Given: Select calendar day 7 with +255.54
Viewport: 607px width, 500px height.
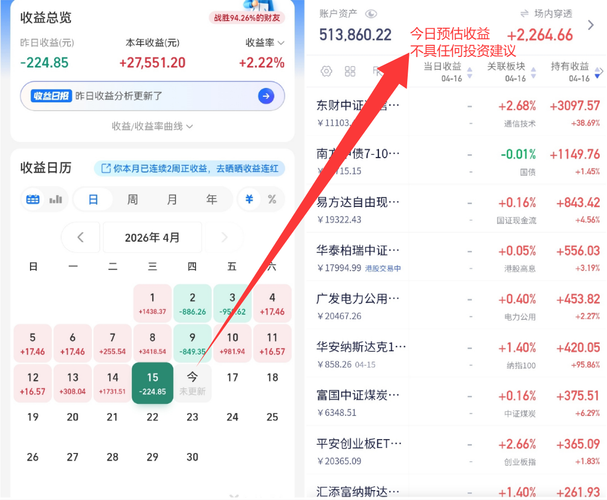Looking at the screenshot, I should pyautogui.click(x=113, y=343).
